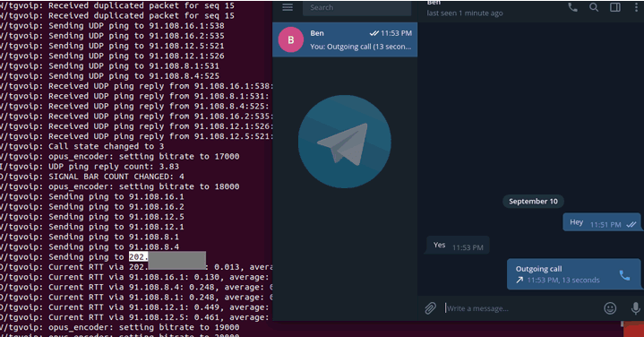
Task: Select the 'Yes' received message
Action: tap(458, 246)
